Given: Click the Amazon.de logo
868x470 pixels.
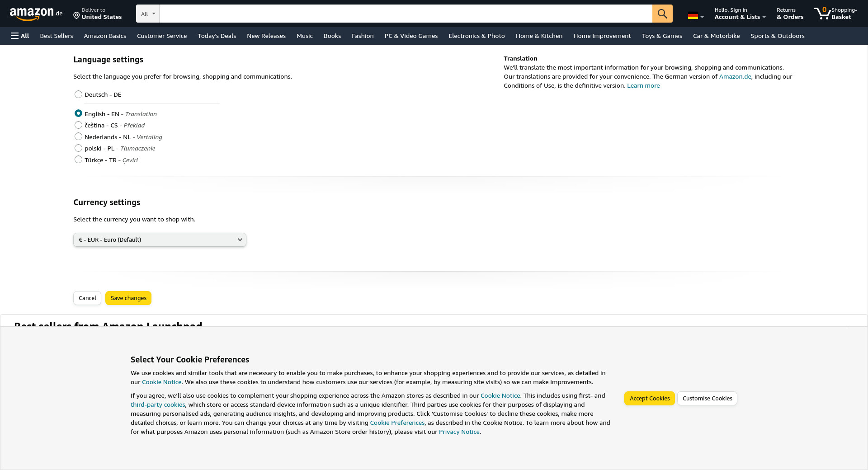Looking at the screenshot, I should point(36,14).
